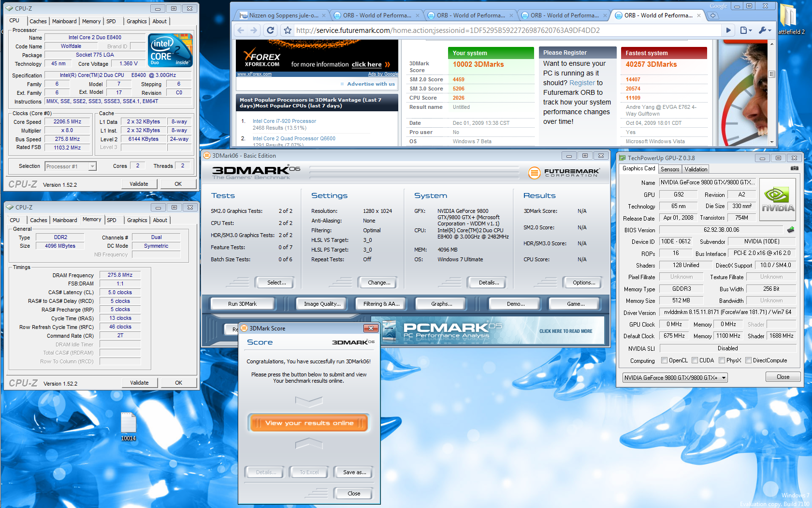812x508 pixels.
Task: Open the Graphics tab in bottom CPU-Z window
Action: click(137, 220)
